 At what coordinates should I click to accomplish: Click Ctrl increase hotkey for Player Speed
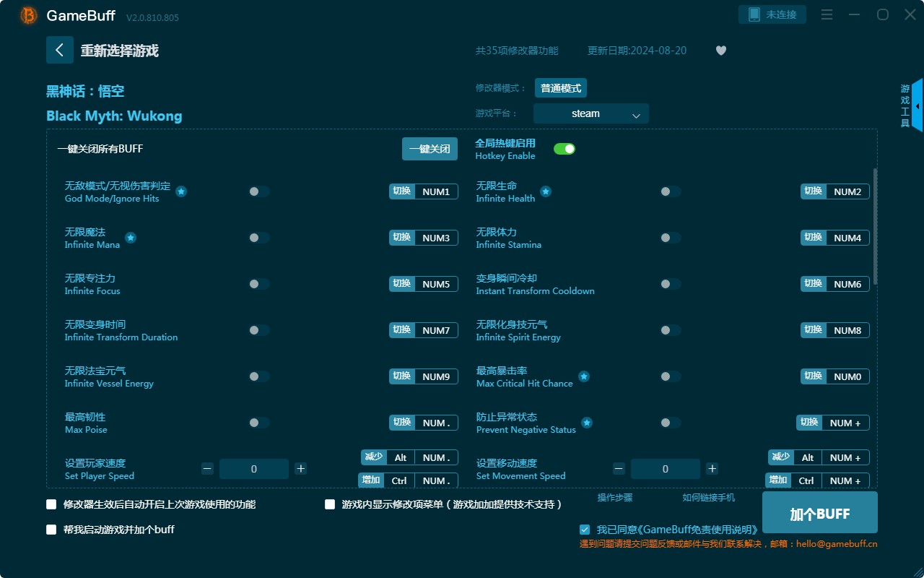(x=399, y=480)
